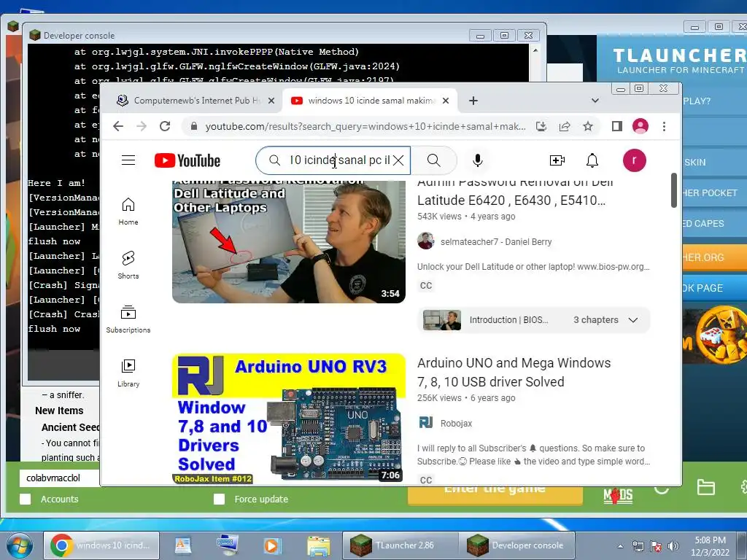Go to Home in YouTube sidebar
747x560 pixels.
point(128,211)
